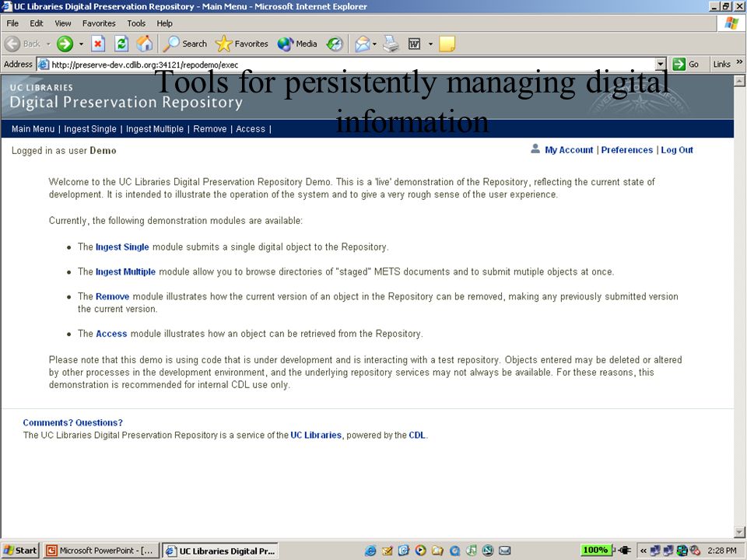The height and width of the screenshot is (560, 747).
Task: Open the CDL footer link
Action: [417, 436]
